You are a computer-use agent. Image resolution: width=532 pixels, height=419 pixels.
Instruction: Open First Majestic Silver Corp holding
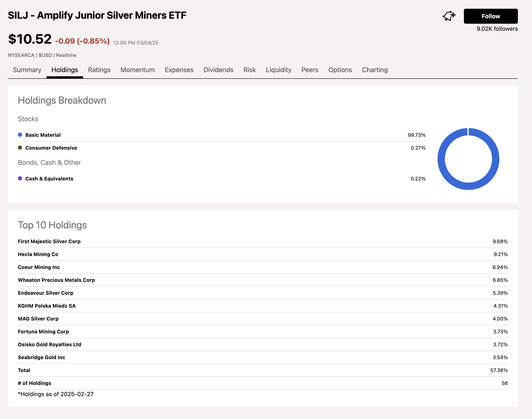pyautogui.click(x=49, y=241)
